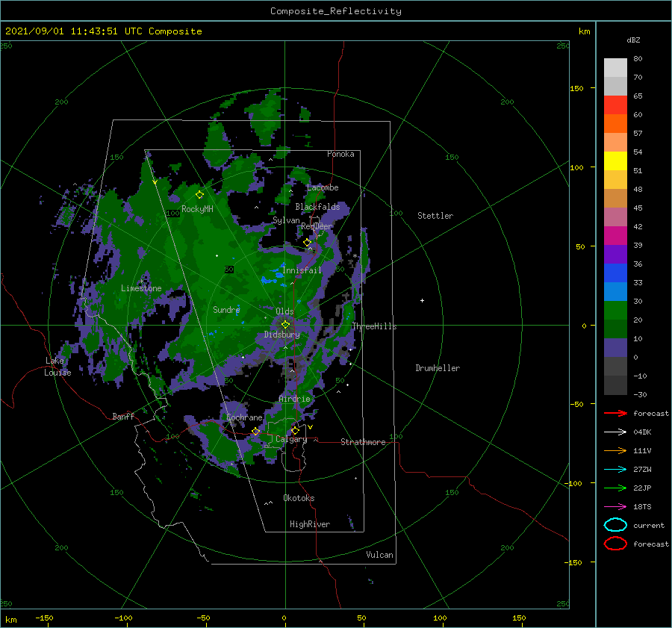The height and width of the screenshot is (628, 672).
Task: Click the yellow diamond marker below Cochrane
Action: (255, 432)
